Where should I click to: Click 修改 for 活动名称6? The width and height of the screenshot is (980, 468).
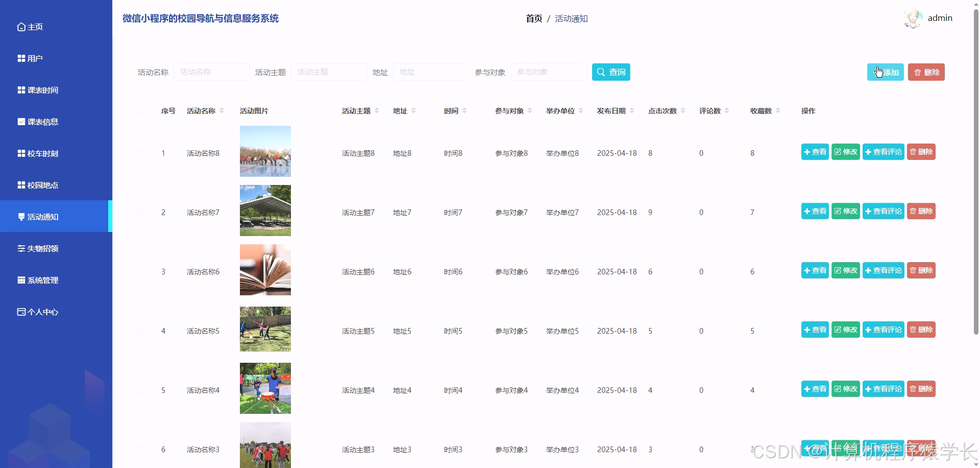[x=846, y=270]
